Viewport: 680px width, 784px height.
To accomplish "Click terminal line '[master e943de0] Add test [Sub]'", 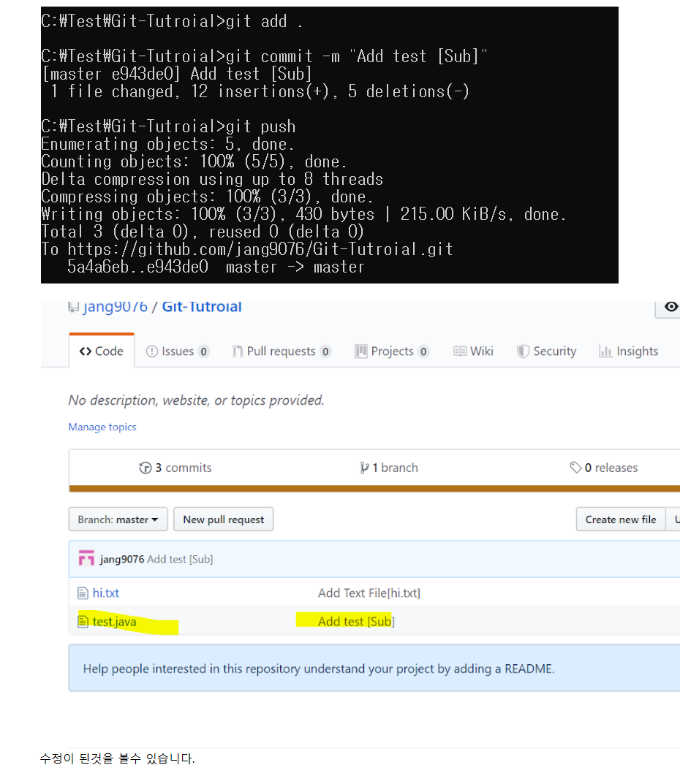I will pyautogui.click(x=177, y=74).
